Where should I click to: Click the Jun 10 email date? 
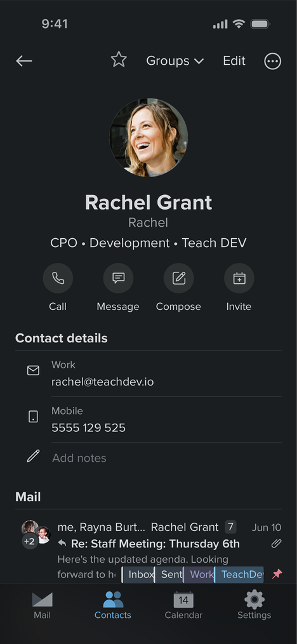(267, 527)
